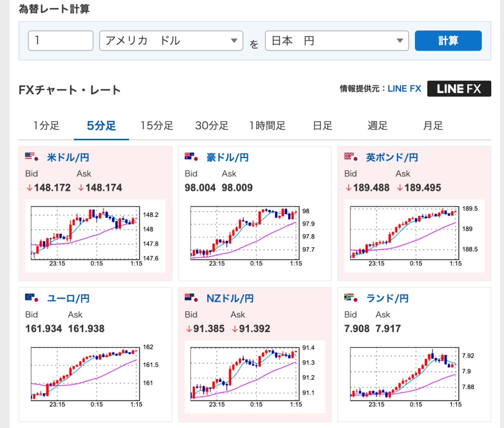This screenshot has width=504, height=428.
Task: Open the 米ドル/円 rate link
Action: pos(68,158)
